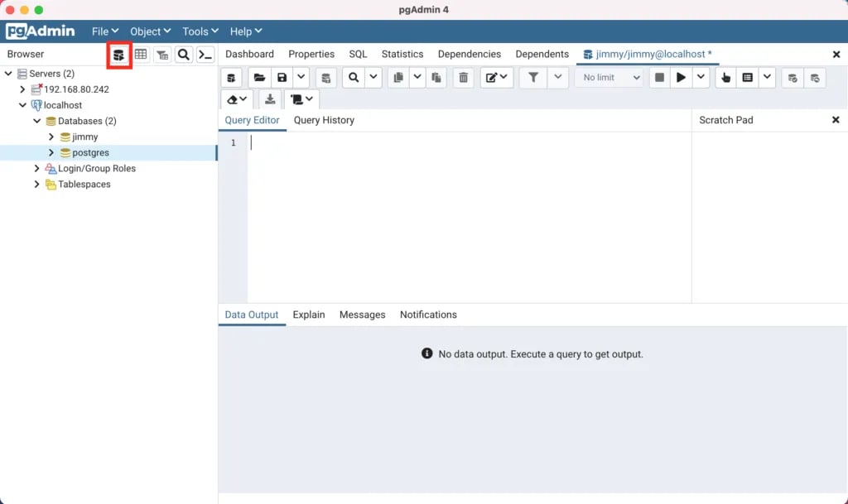Viewport: 848px width, 504px height.
Task: Open the Macros scroll dropdown
Action: coord(301,99)
